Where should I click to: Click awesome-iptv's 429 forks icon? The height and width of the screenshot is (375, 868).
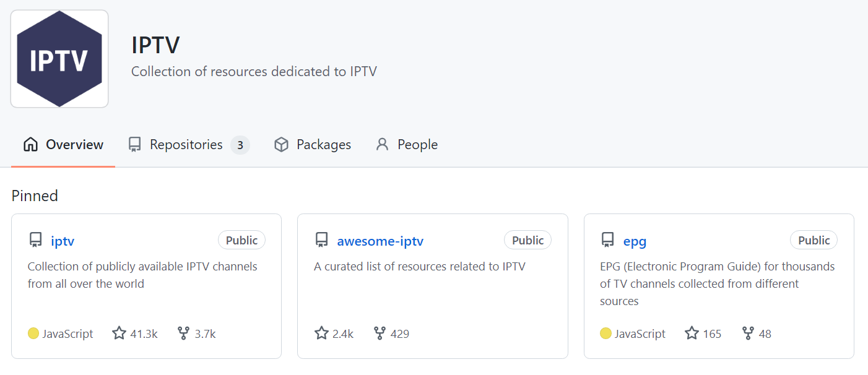click(x=380, y=334)
